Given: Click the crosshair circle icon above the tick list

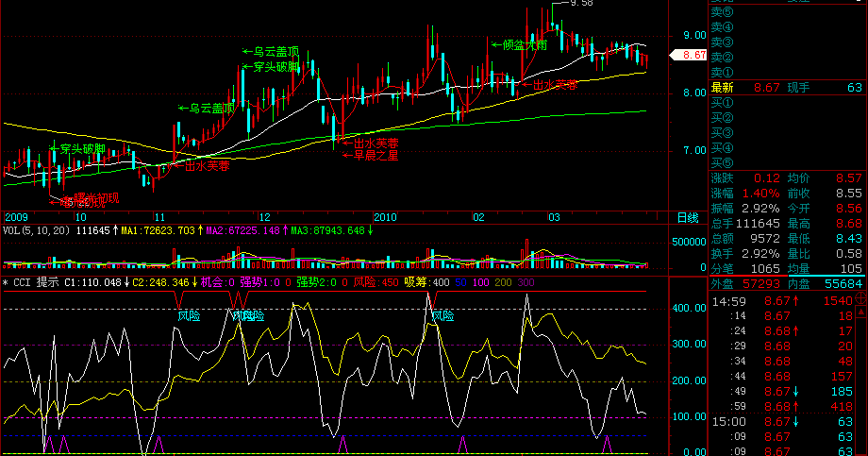Looking at the screenshot, I should [860, 298].
